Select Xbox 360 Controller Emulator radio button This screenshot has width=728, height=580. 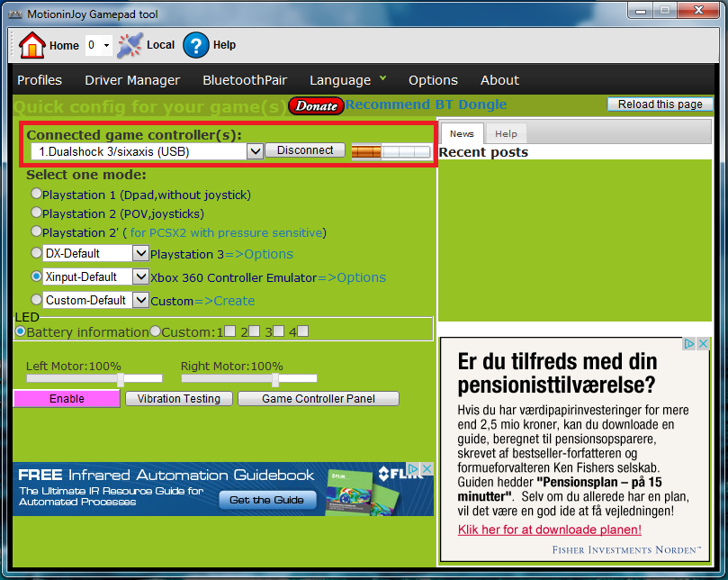(x=36, y=276)
